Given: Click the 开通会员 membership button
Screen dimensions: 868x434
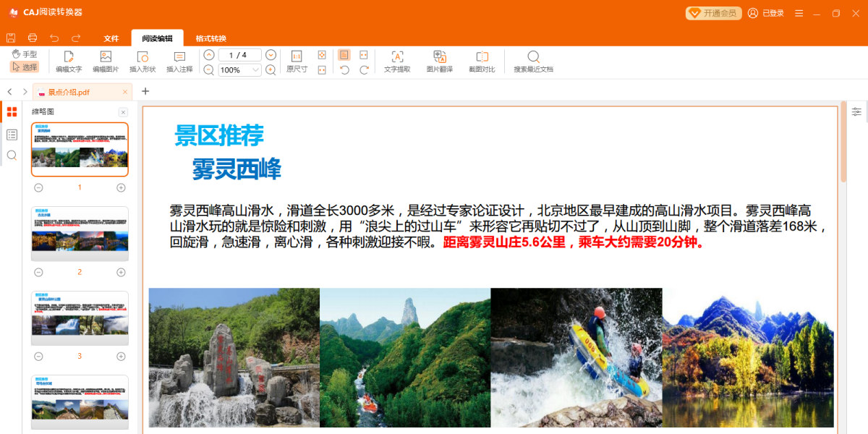Looking at the screenshot, I should 714,13.
